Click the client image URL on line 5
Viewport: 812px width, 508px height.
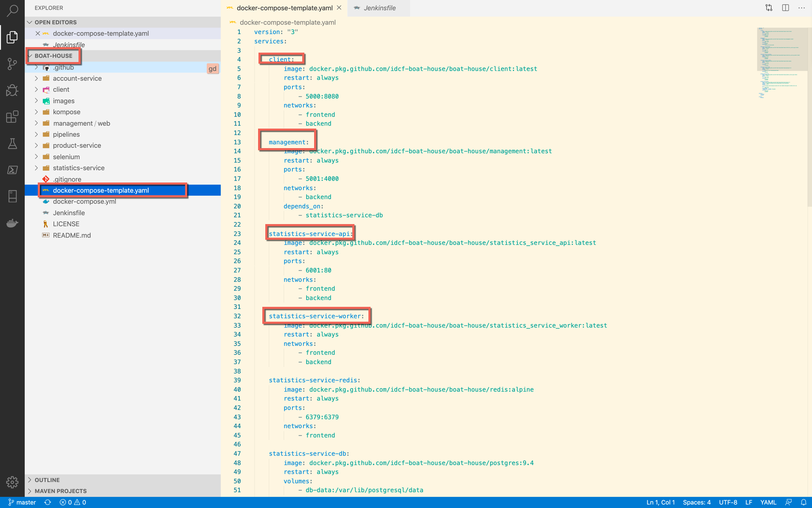tap(423, 69)
